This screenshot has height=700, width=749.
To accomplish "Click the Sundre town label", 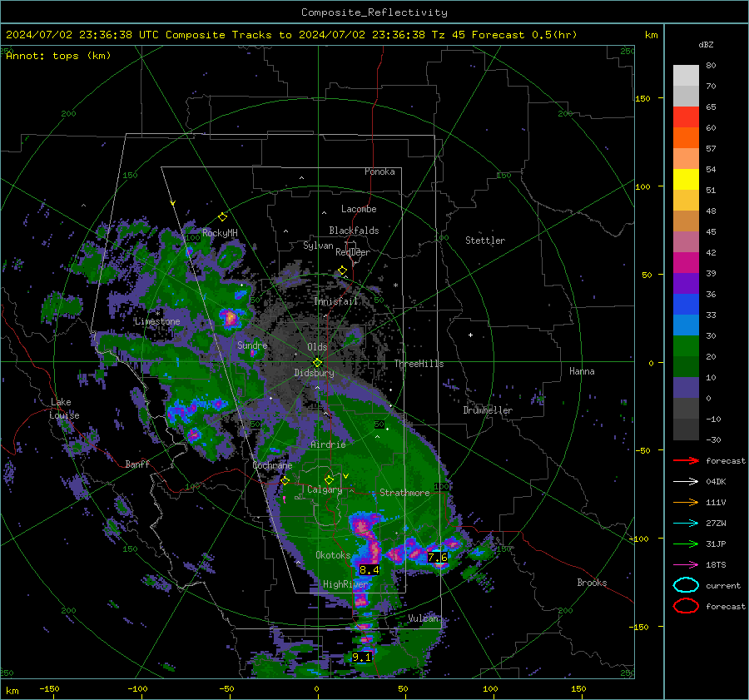I will click(x=252, y=345).
